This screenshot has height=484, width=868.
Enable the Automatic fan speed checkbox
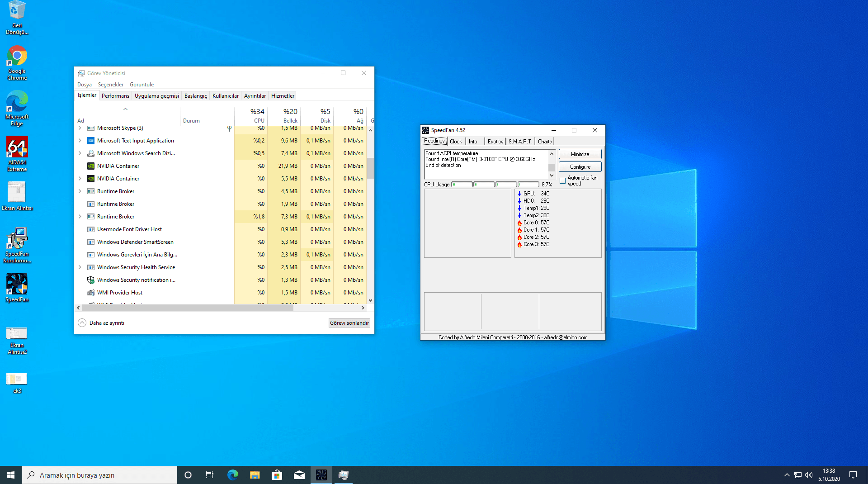click(563, 181)
